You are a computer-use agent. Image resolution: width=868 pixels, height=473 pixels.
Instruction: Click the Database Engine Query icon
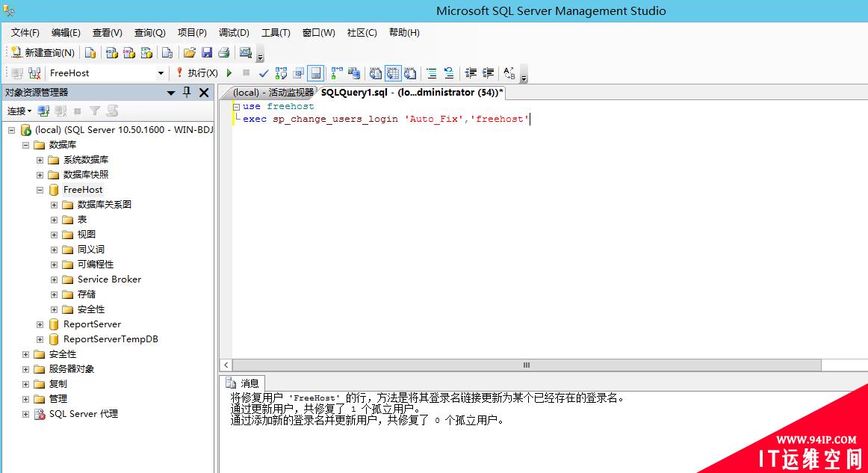click(90, 52)
